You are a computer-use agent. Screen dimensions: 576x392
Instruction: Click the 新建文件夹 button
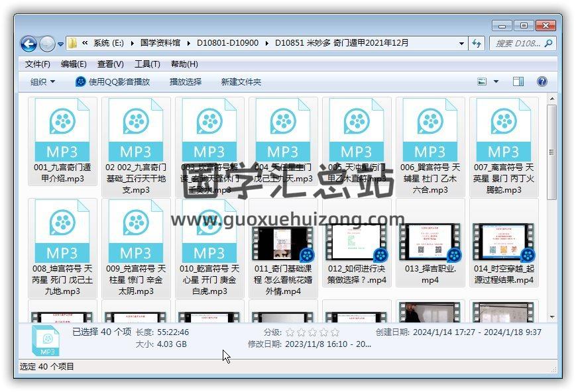(x=241, y=81)
